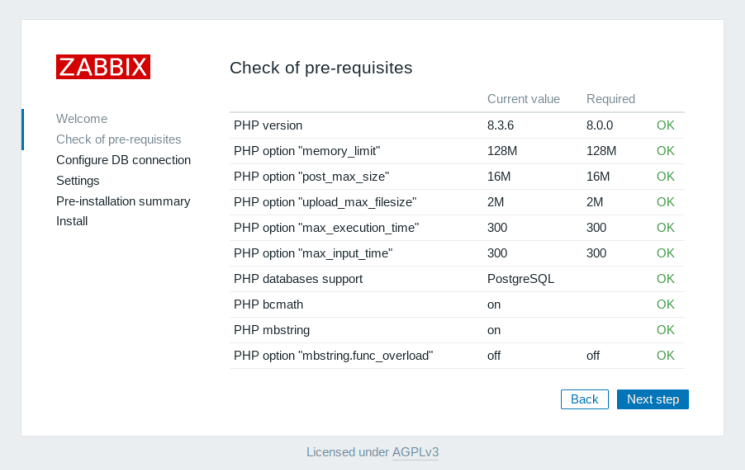Click the memory_limit option row

tap(306, 151)
